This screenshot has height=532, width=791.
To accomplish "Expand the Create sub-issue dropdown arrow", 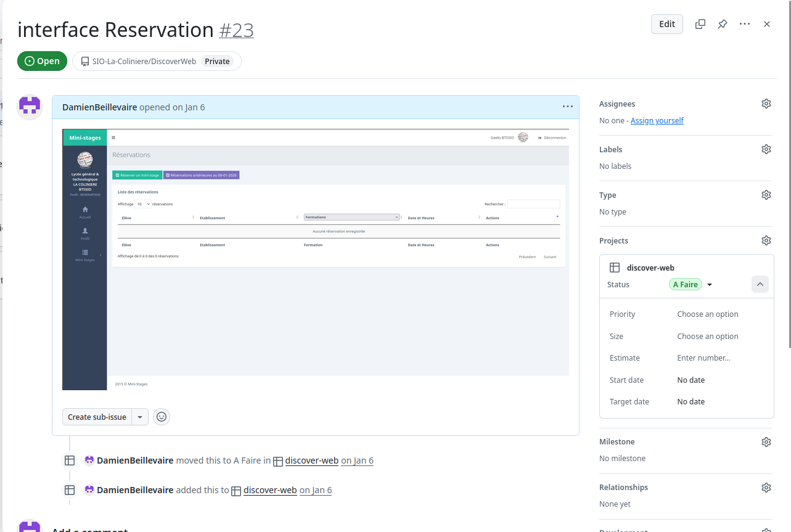I will click(140, 417).
